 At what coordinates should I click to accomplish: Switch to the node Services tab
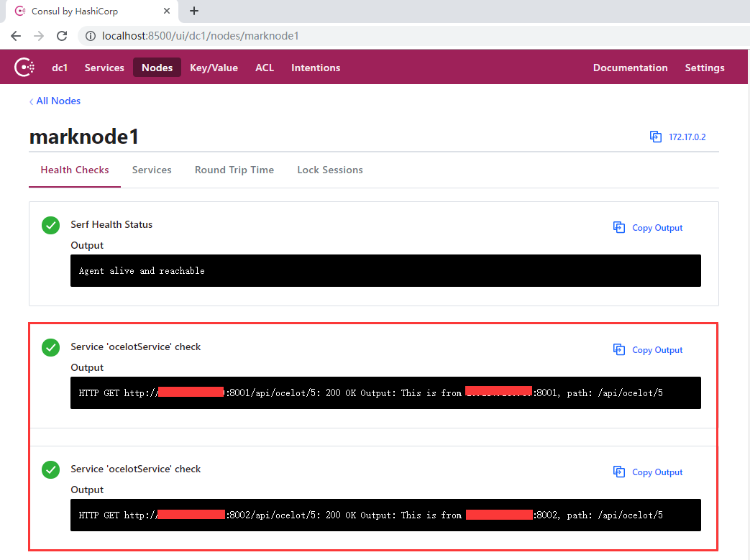click(x=152, y=170)
